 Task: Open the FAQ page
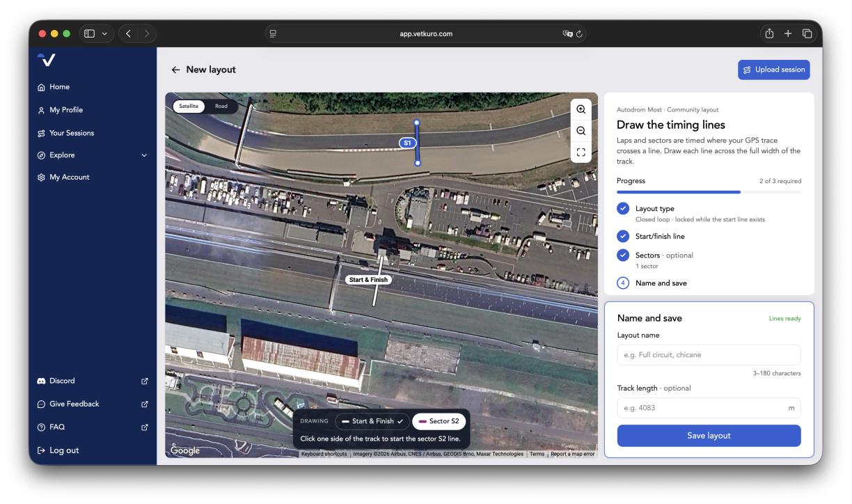(x=51, y=427)
